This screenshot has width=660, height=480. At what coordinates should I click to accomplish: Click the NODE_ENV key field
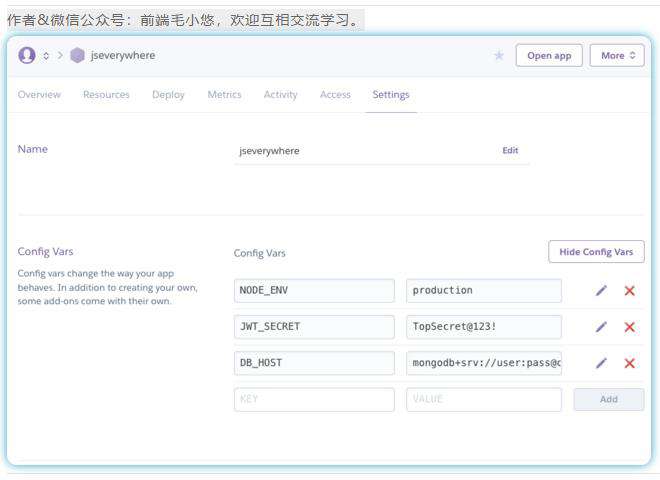[314, 291]
